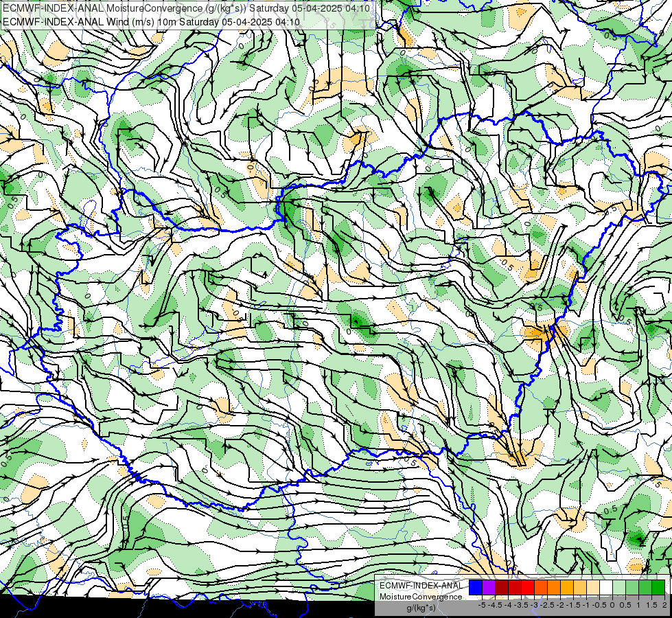The width and height of the screenshot is (672, 618).
Task: Click the MoistureConvergence title line at top
Action: 187,8
